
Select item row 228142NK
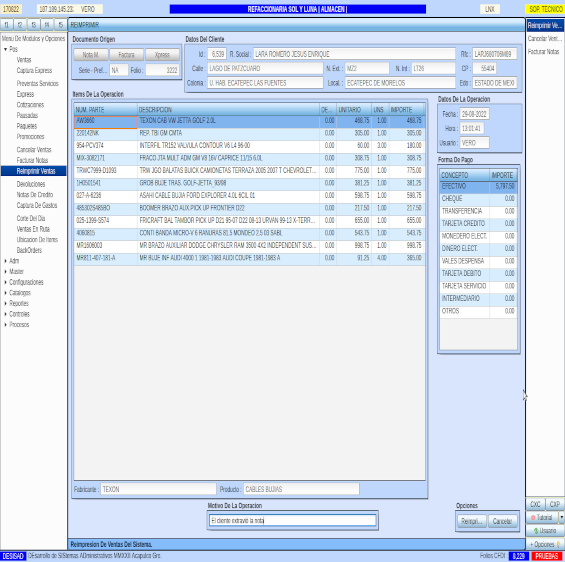pyautogui.click(x=249, y=133)
